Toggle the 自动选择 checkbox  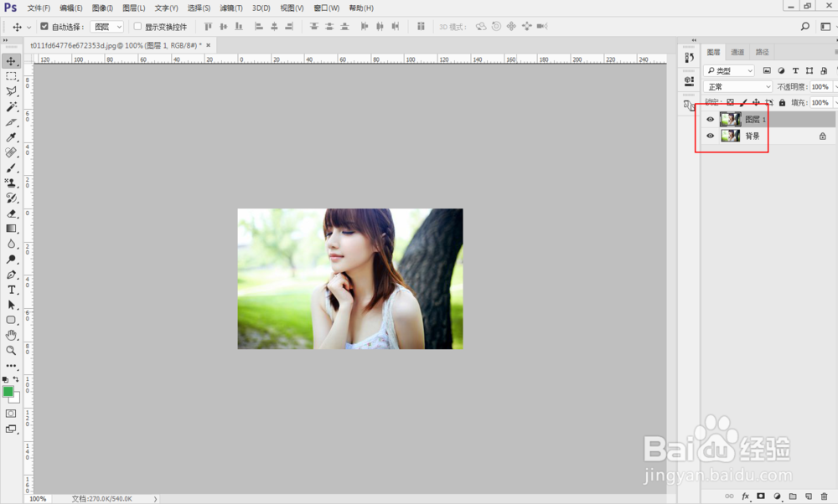(x=44, y=26)
